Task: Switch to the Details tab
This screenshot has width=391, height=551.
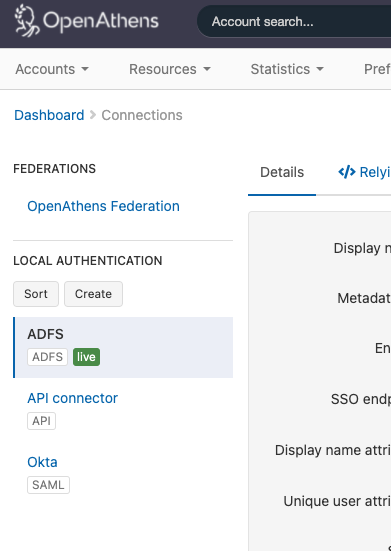Action: pos(282,173)
